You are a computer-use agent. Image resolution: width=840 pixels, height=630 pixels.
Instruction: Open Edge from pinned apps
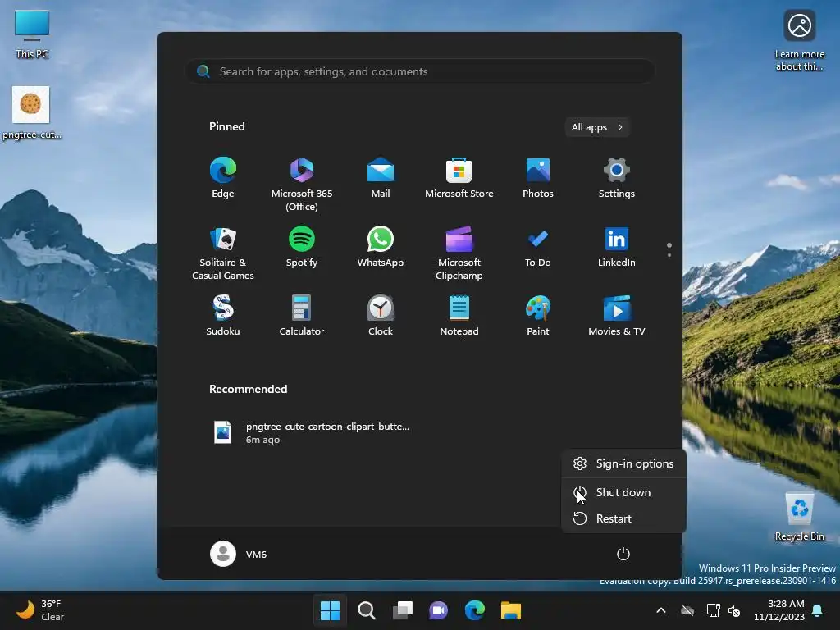pyautogui.click(x=223, y=178)
